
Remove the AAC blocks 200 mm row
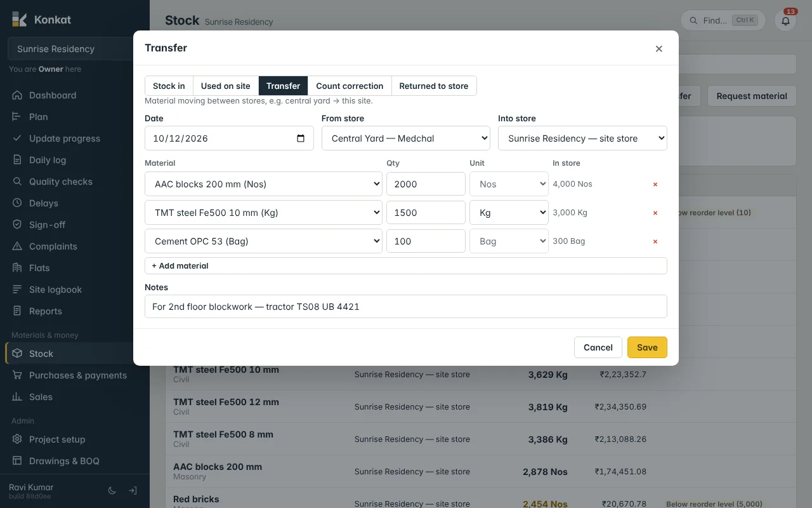(x=655, y=184)
